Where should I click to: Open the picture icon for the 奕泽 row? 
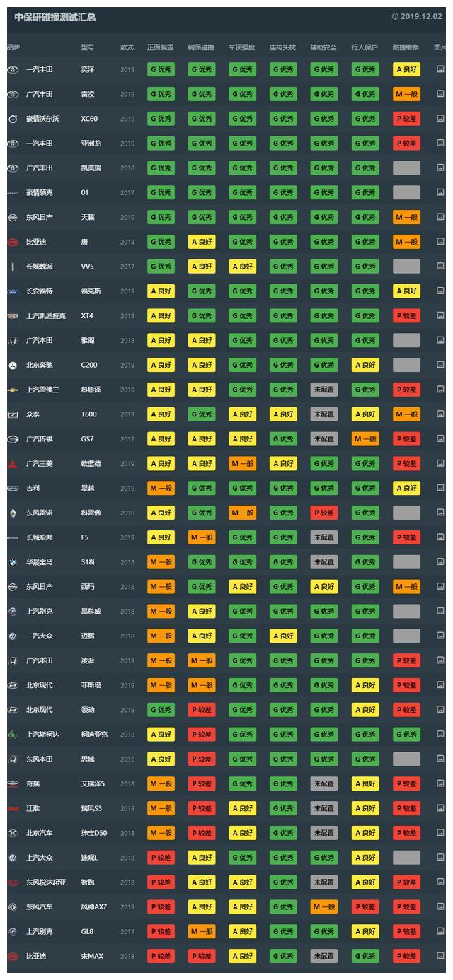(441, 69)
